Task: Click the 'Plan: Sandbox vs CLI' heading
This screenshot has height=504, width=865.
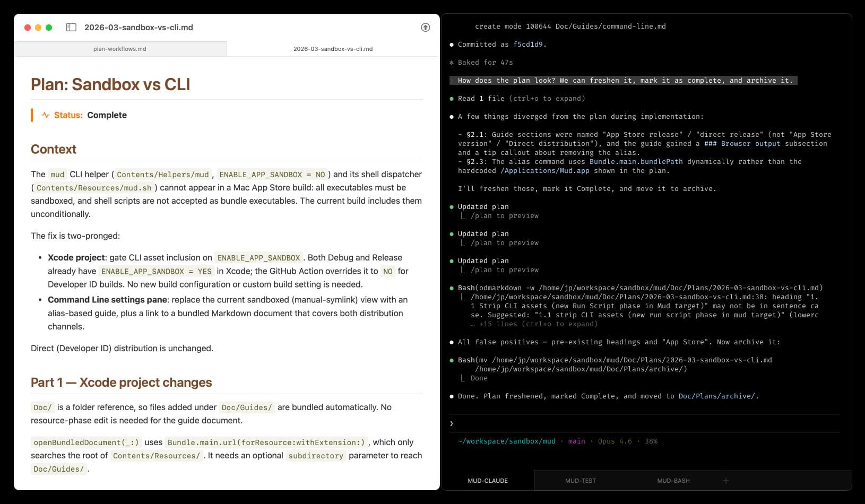Action: pos(110,84)
